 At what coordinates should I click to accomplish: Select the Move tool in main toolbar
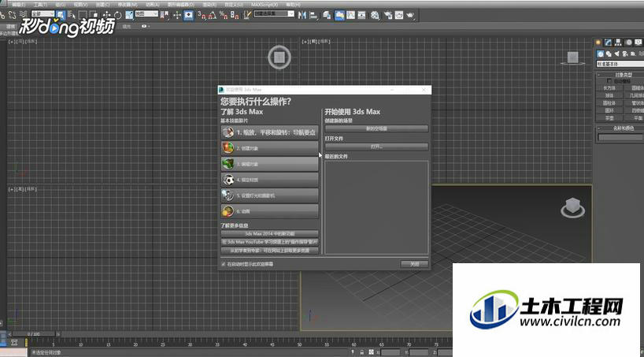click(107, 15)
